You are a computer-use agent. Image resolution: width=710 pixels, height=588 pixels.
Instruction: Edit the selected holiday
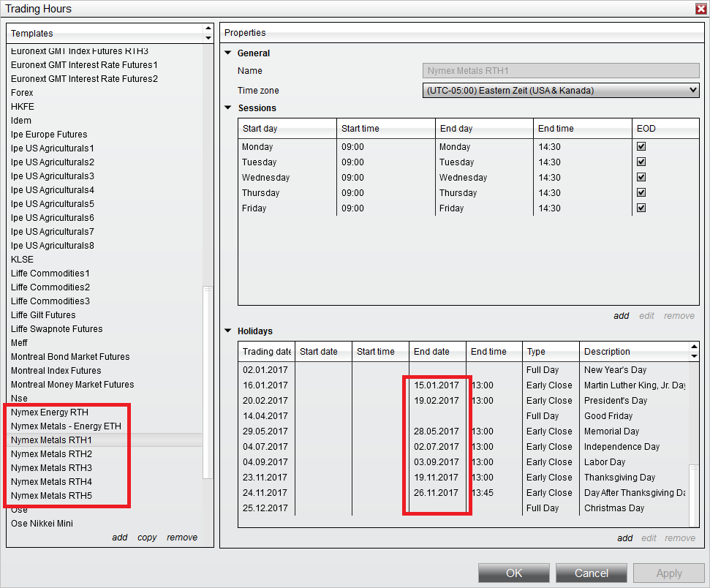coord(649,538)
